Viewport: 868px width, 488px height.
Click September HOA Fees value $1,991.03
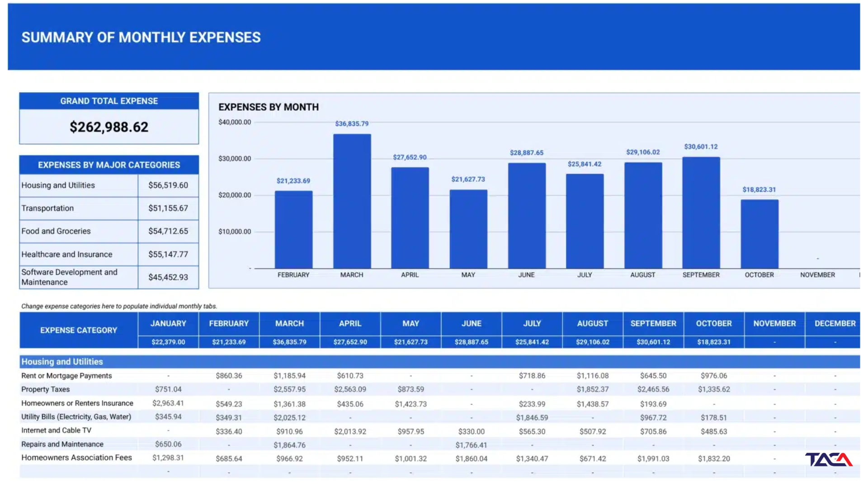(x=653, y=459)
